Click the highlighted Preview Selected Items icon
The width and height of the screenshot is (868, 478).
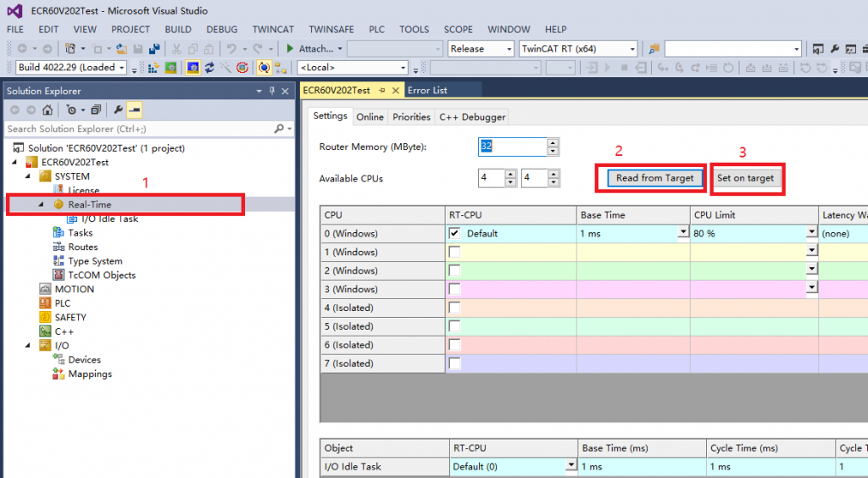(x=134, y=109)
